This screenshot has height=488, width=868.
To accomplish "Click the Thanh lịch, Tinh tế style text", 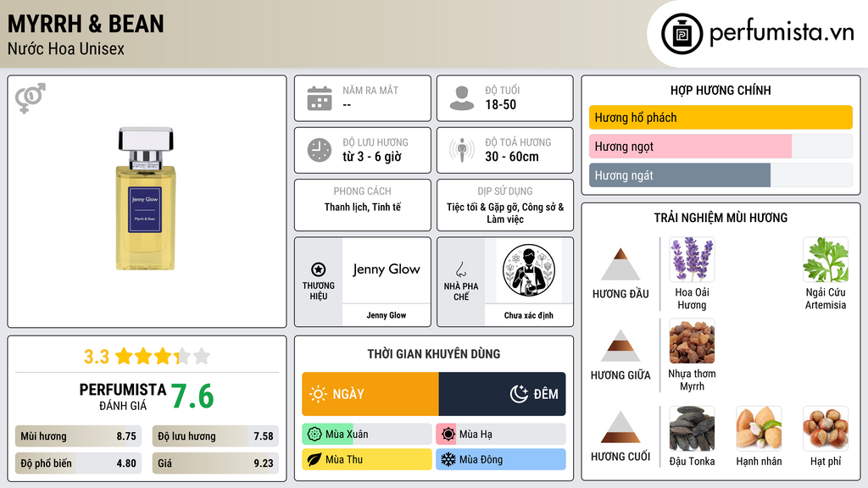I will click(363, 207).
